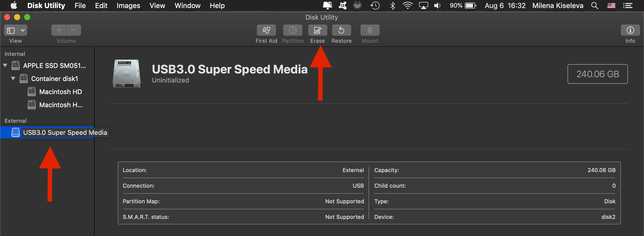Screen dimensions: 644x236
Task: Click the Container disk1 drive icon
Action: coord(24,78)
